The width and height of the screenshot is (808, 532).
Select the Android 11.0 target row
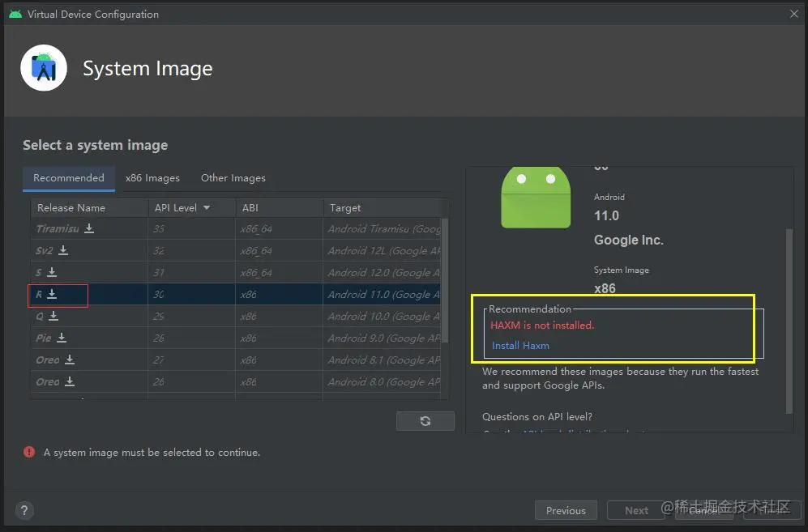(x=383, y=294)
